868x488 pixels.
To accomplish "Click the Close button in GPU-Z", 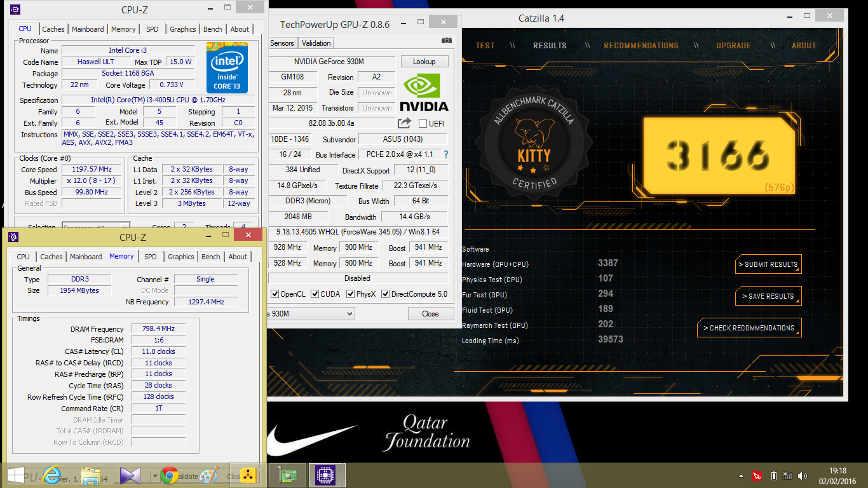I will click(x=431, y=314).
